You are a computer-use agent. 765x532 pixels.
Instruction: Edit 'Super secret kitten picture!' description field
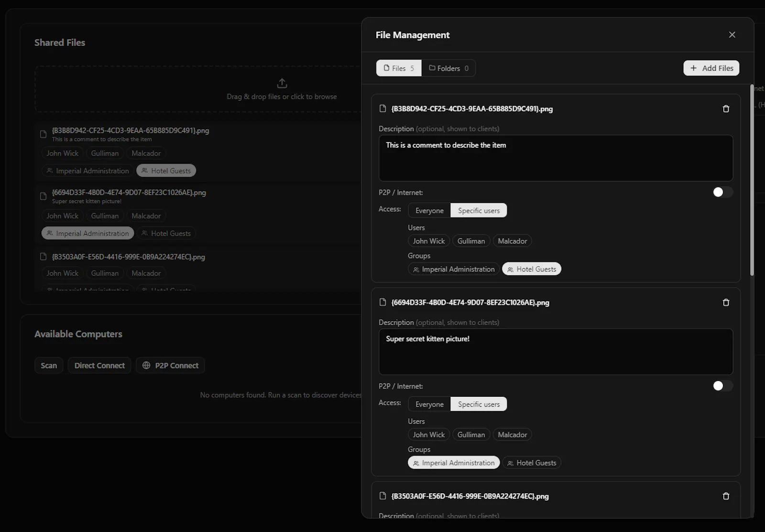coord(556,351)
